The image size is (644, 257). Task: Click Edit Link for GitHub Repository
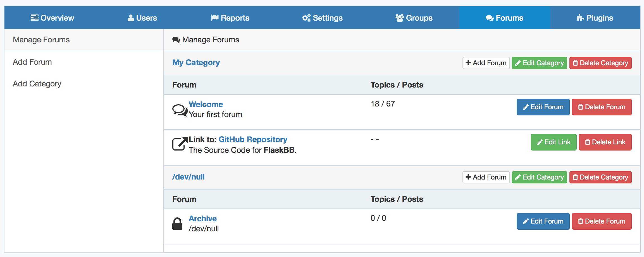(554, 142)
